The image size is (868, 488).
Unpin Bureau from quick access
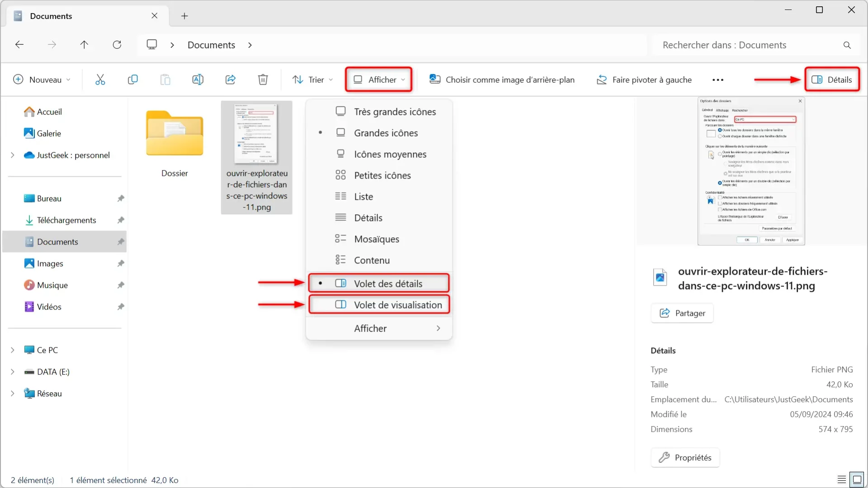click(121, 198)
